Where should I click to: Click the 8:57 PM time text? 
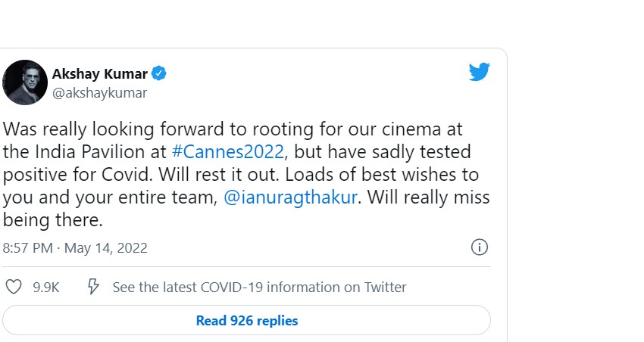click(x=29, y=248)
